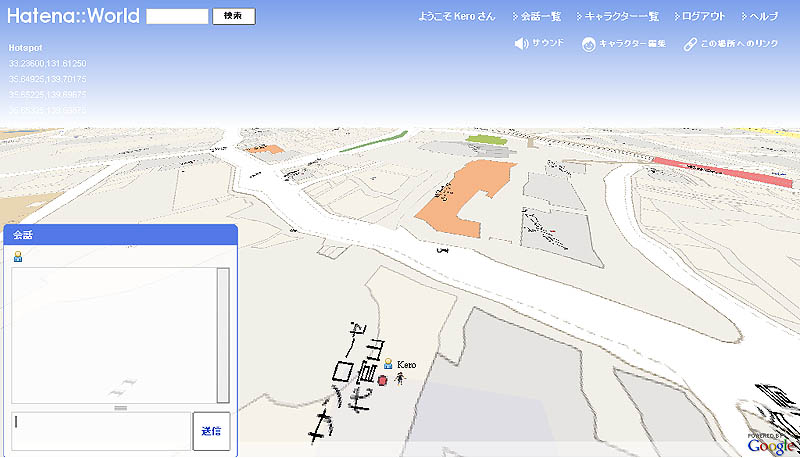Click the small walking character figure

[401, 378]
